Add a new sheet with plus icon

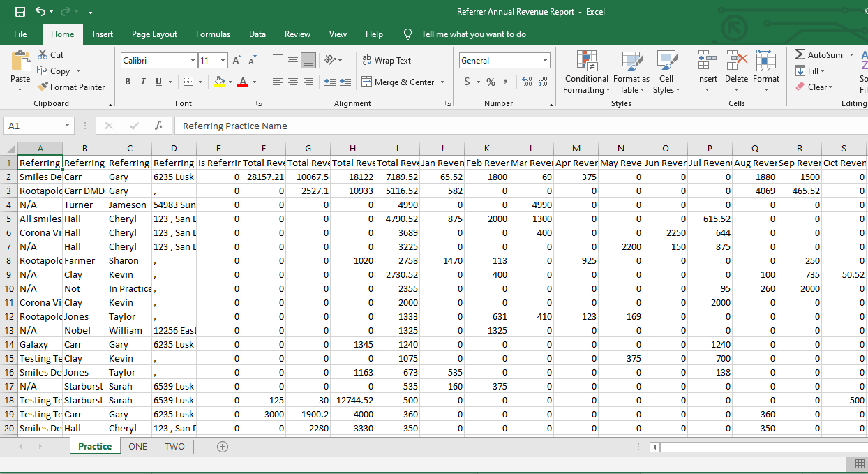[223, 447]
